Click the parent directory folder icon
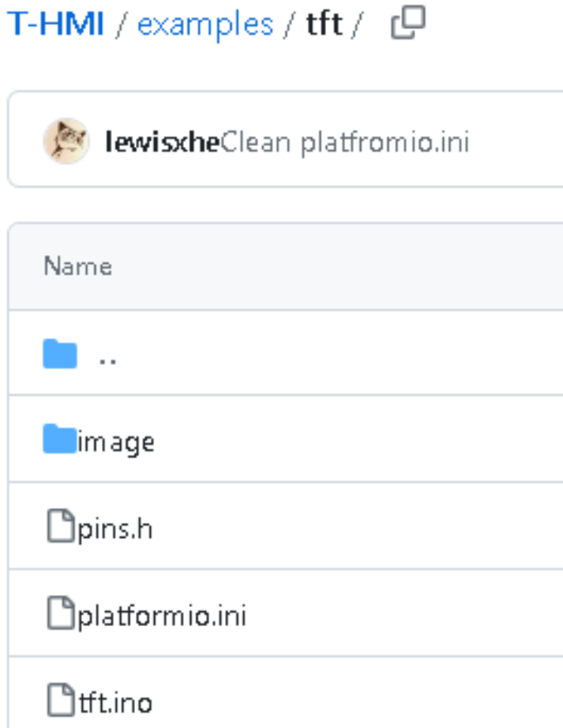The image size is (563, 728). [60, 354]
